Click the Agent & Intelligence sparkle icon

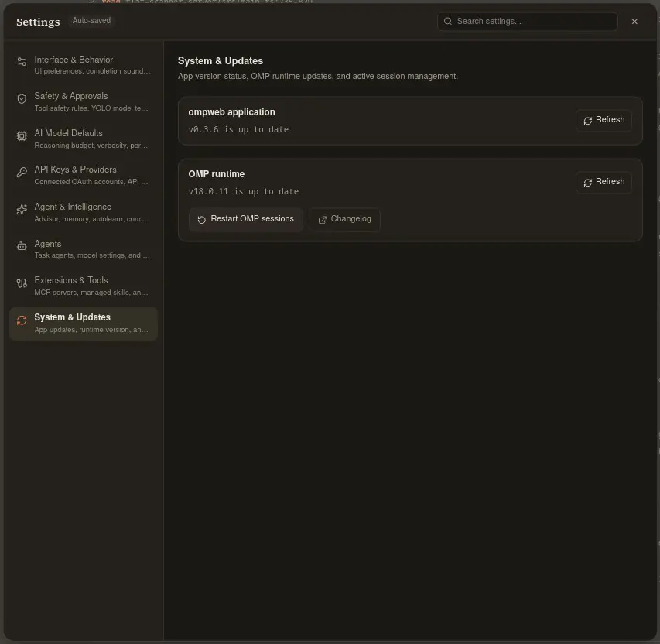22,209
